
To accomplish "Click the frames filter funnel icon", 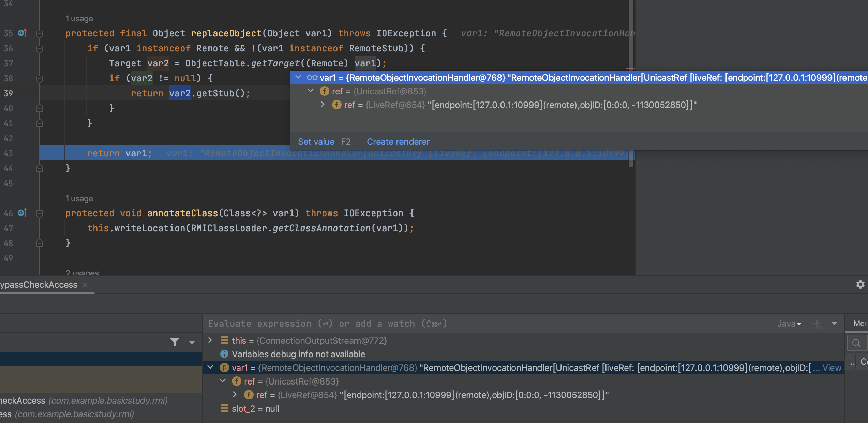I will tap(175, 342).
